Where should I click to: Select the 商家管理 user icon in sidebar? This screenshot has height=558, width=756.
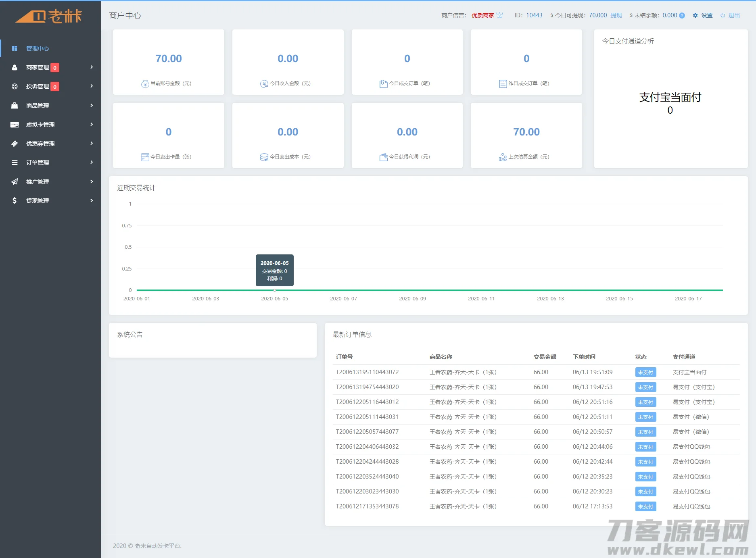[x=15, y=67]
